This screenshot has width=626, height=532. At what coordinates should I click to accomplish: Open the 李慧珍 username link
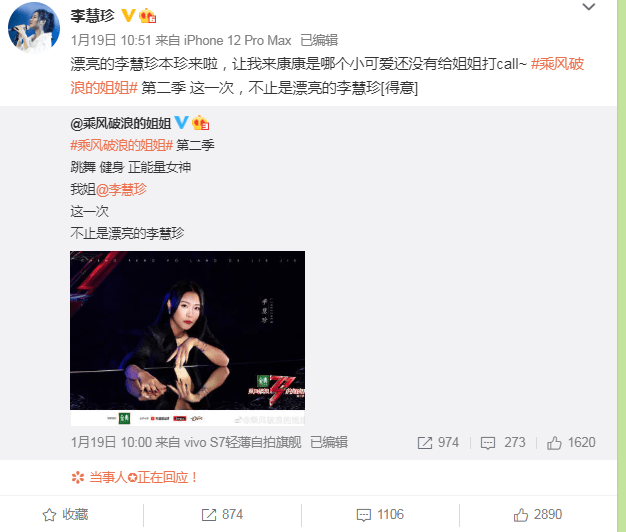point(92,16)
